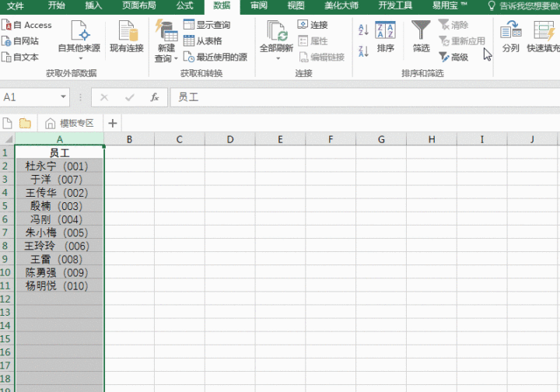Import data from Access
This screenshot has height=392, width=560.
point(26,25)
